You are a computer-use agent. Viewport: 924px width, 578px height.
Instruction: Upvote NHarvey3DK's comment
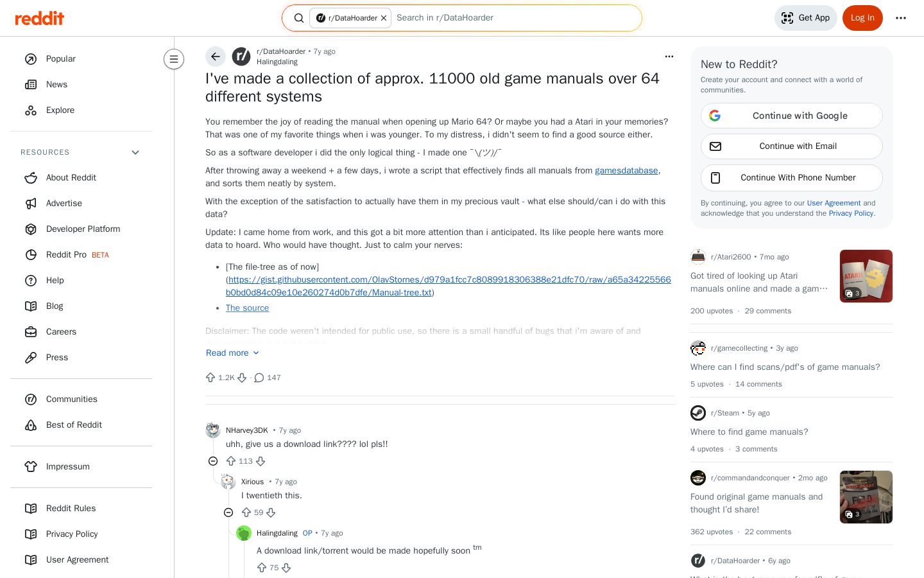pyautogui.click(x=231, y=461)
